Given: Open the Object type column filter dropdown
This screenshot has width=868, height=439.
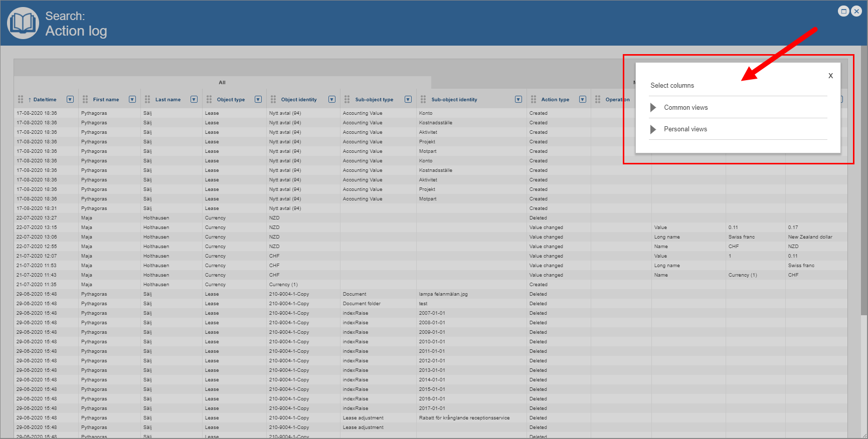Looking at the screenshot, I should point(258,99).
